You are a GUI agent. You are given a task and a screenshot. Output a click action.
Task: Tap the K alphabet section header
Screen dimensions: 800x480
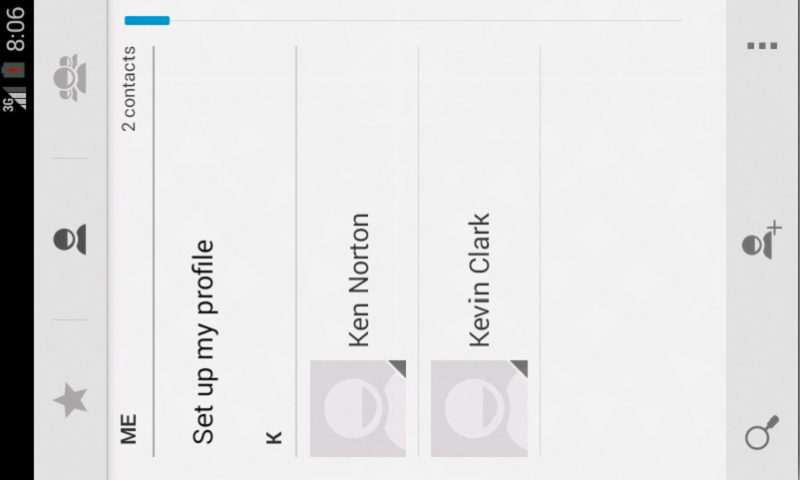click(274, 436)
